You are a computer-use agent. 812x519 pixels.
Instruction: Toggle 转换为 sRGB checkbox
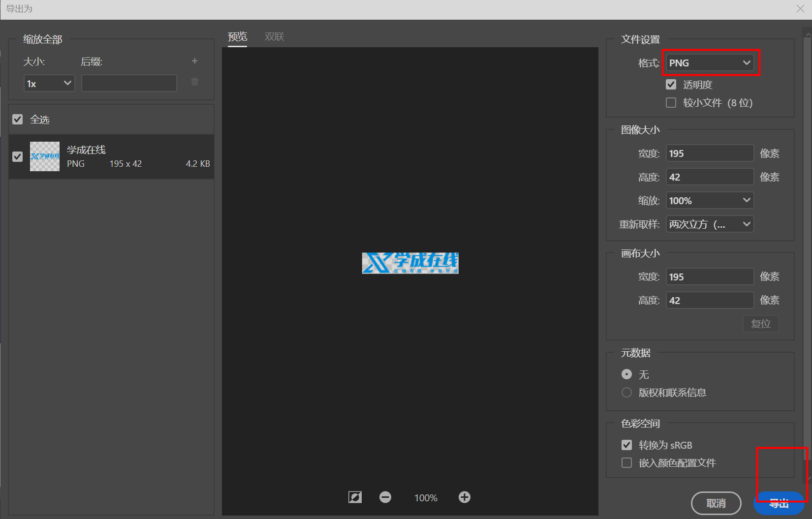click(626, 445)
